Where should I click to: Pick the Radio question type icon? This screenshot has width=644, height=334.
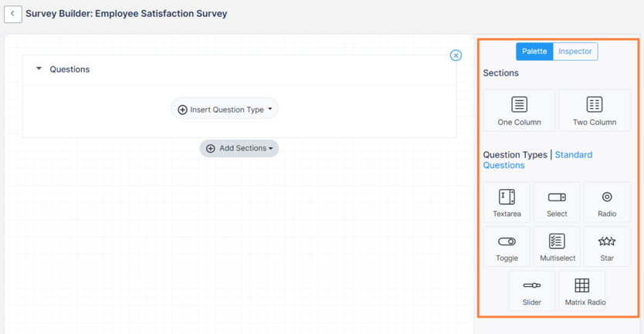607,202
